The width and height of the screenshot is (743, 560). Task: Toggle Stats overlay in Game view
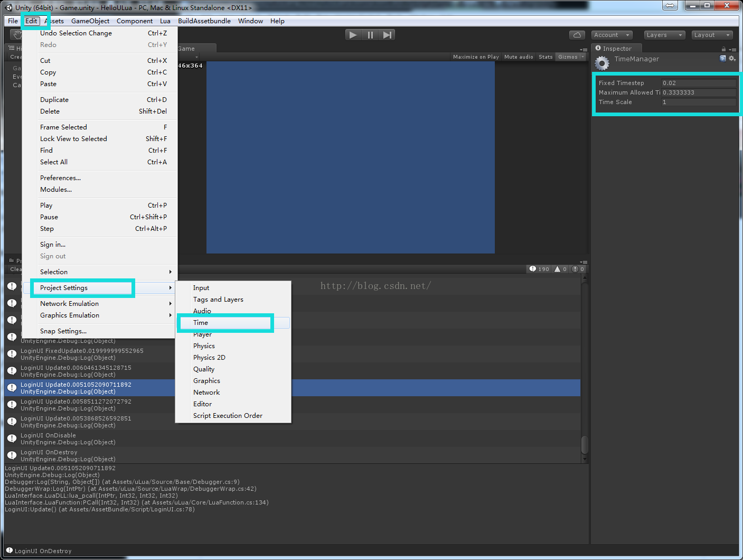point(546,57)
